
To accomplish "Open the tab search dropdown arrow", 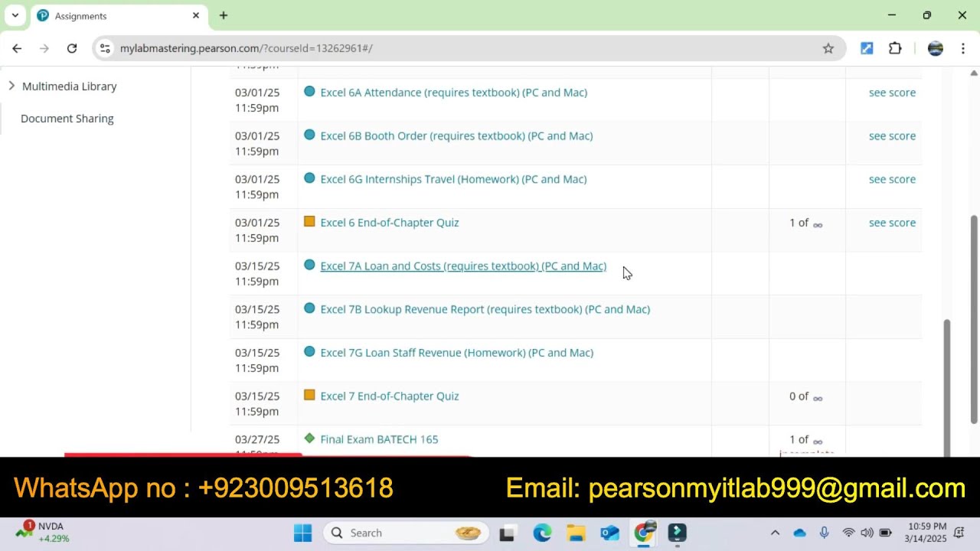I will (15, 15).
